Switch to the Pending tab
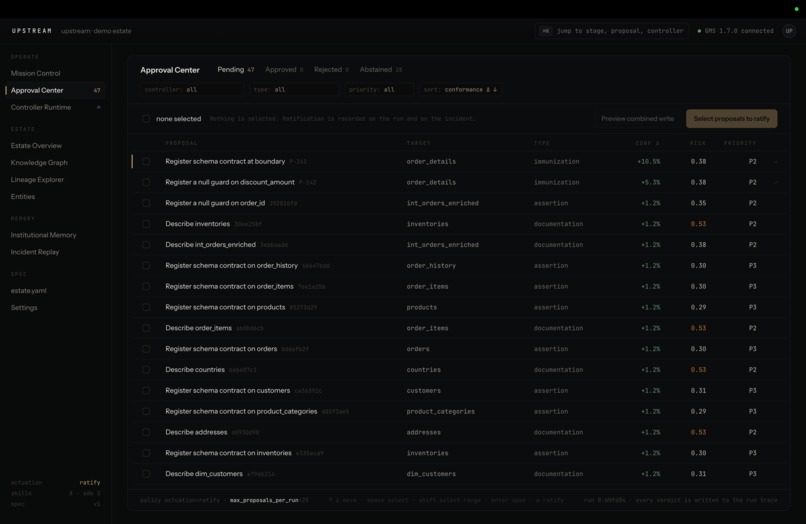Screen dimensions: 806x524 click(235, 69)
